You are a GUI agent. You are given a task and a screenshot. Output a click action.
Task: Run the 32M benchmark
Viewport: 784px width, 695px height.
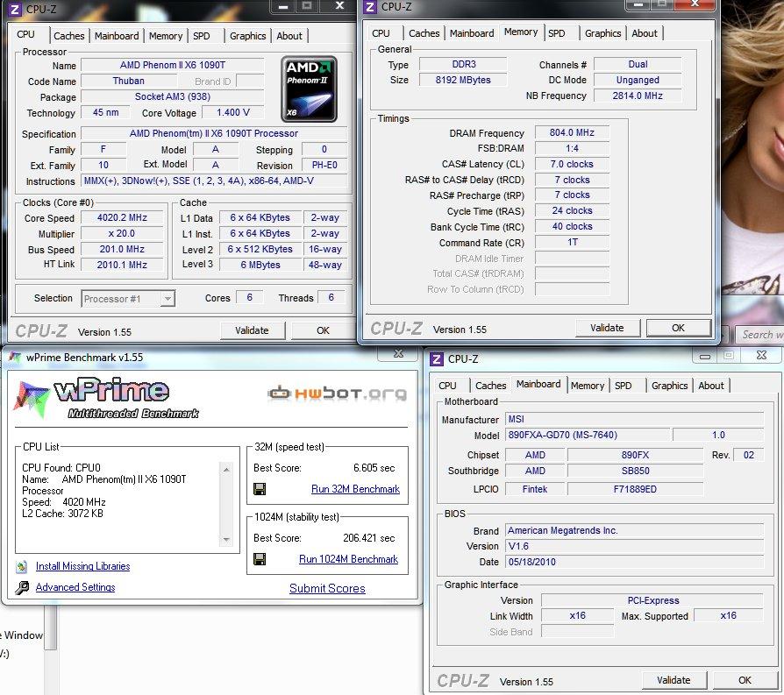355,489
